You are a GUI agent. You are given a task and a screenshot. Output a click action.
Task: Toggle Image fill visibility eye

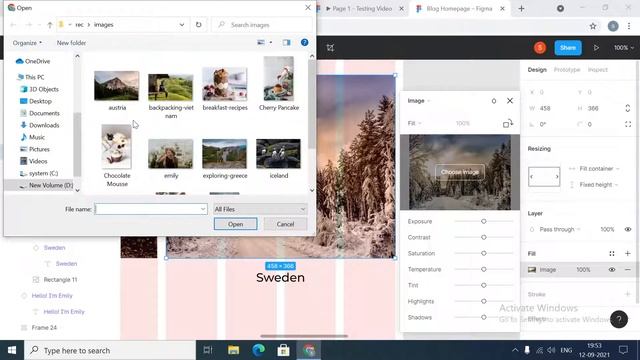[x=612, y=270]
